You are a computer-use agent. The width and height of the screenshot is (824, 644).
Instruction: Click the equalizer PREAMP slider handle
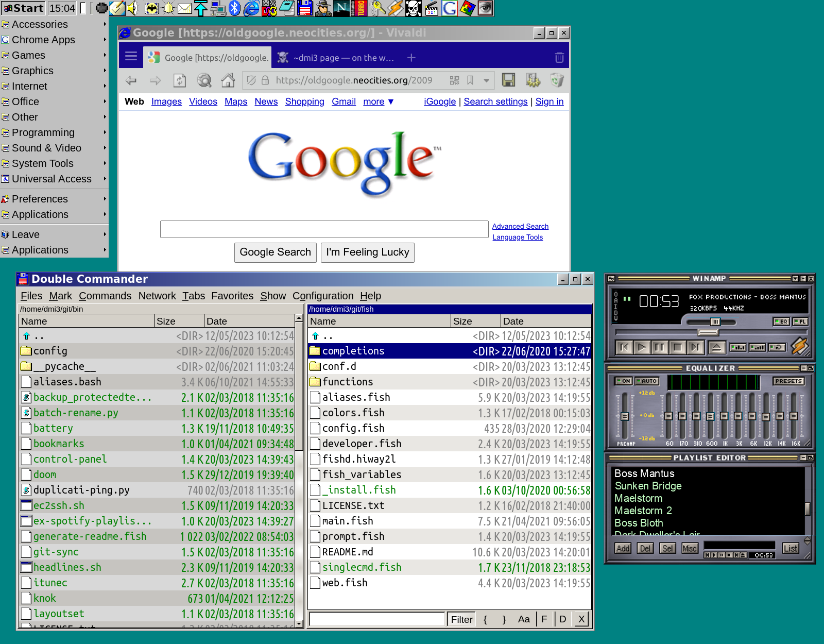coord(625,416)
